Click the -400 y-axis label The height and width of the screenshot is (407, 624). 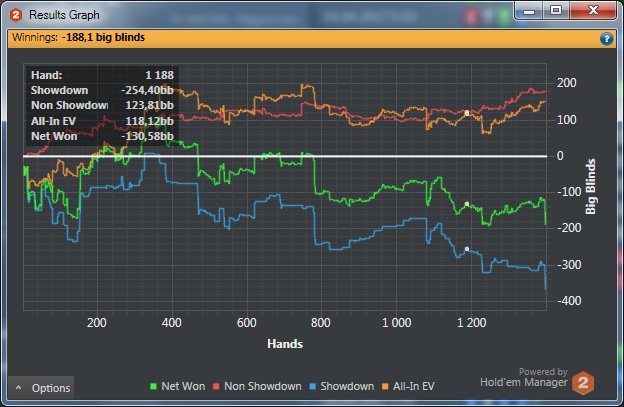pos(569,301)
